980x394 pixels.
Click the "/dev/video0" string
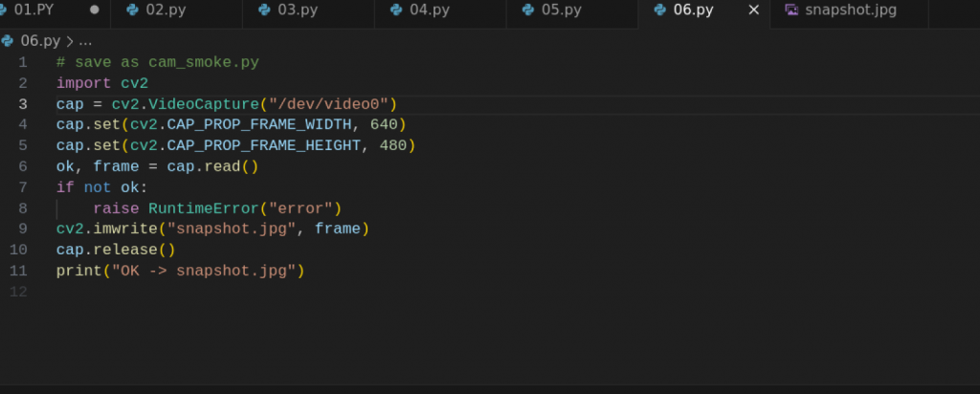(328, 104)
